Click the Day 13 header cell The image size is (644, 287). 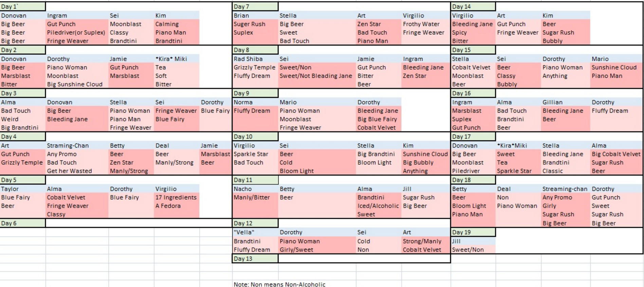[255, 259]
